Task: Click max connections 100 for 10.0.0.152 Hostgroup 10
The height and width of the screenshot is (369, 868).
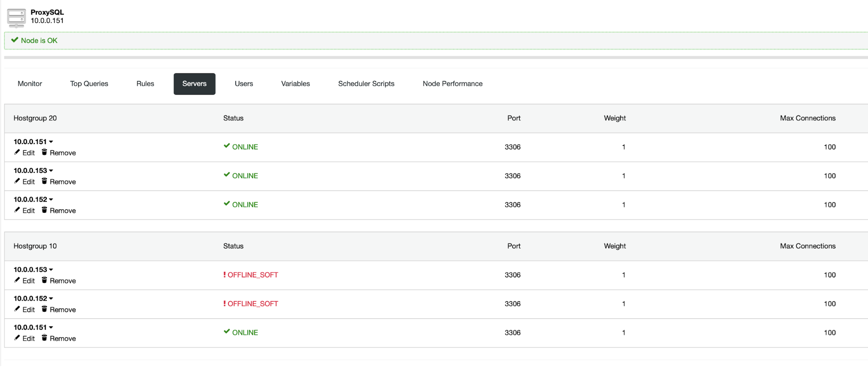Action: (829, 304)
